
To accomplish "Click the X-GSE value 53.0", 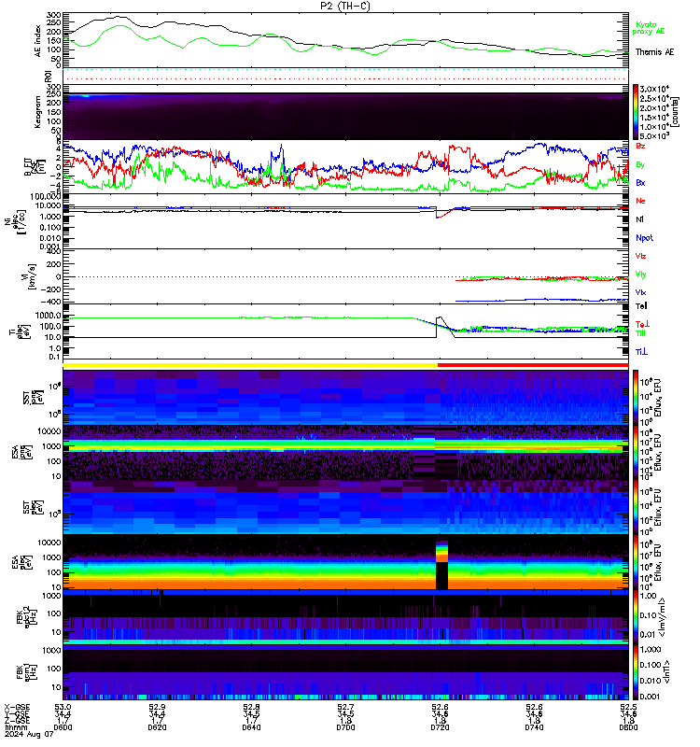I will (63, 707).
